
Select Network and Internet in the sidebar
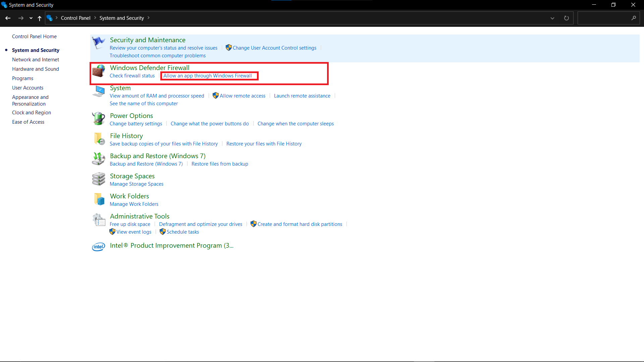click(36, 60)
